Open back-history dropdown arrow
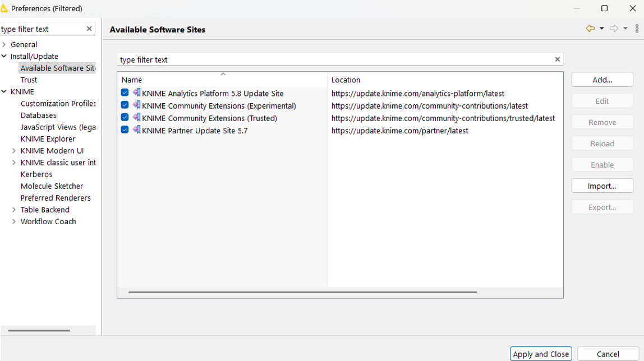Viewport: 644px width, 361px height. click(x=601, y=29)
